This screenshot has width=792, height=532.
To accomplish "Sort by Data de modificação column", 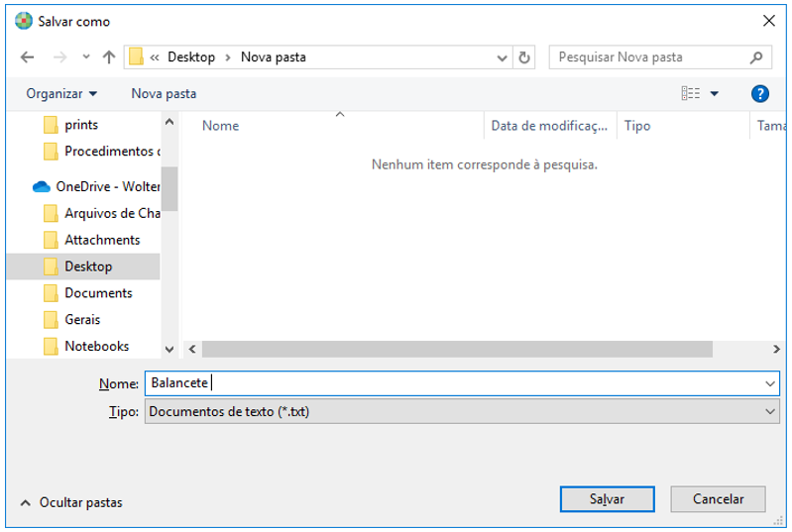I will tap(549, 126).
